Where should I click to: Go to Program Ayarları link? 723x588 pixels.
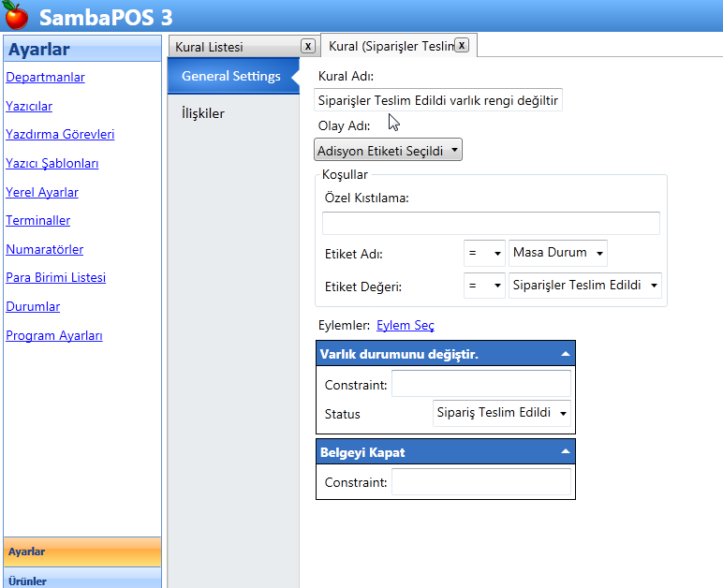53,336
